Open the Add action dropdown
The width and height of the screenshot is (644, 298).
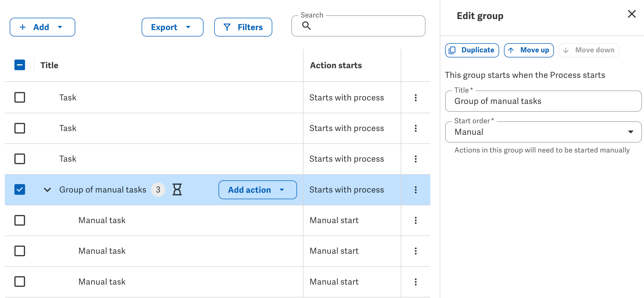point(257,190)
